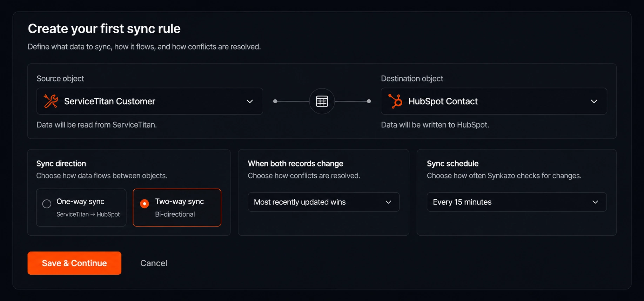
Task: Open the field mapping table icon
Action: (x=322, y=101)
